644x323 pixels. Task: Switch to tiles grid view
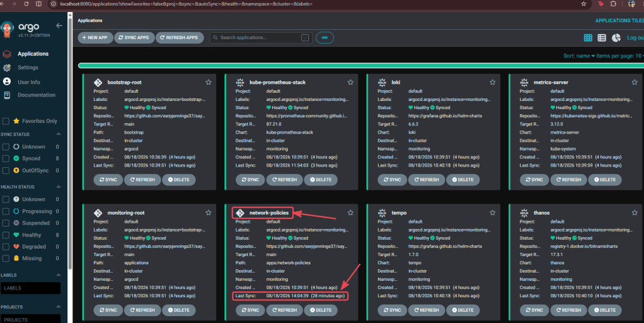pos(588,38)
